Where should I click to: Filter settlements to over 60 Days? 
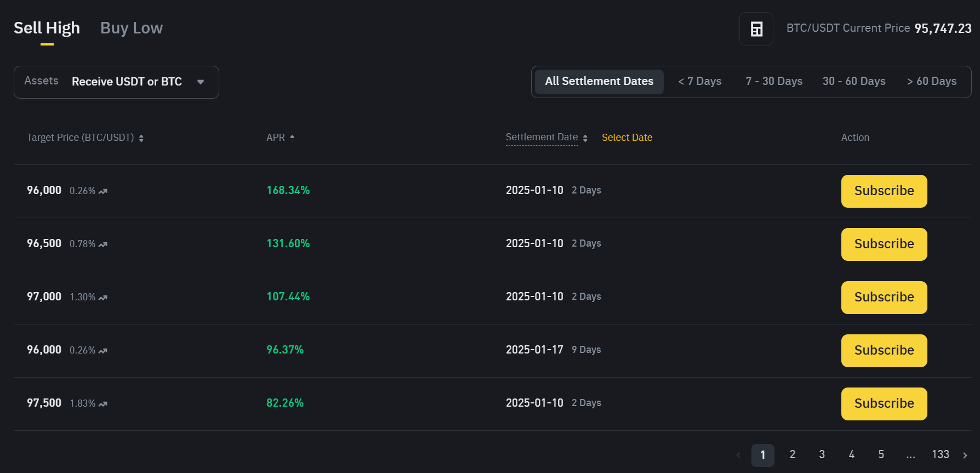tap(932, 82)
